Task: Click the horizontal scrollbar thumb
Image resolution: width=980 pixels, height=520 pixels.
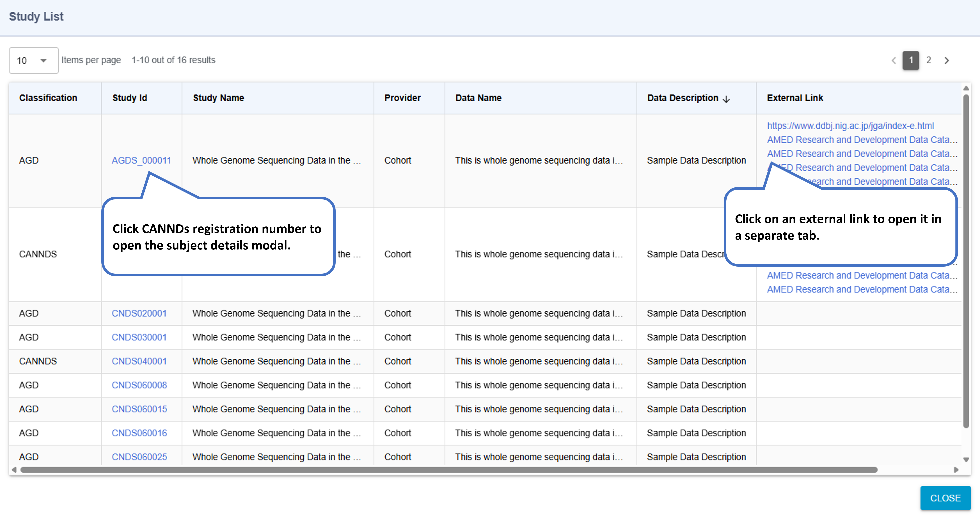Action: point(449,470)
